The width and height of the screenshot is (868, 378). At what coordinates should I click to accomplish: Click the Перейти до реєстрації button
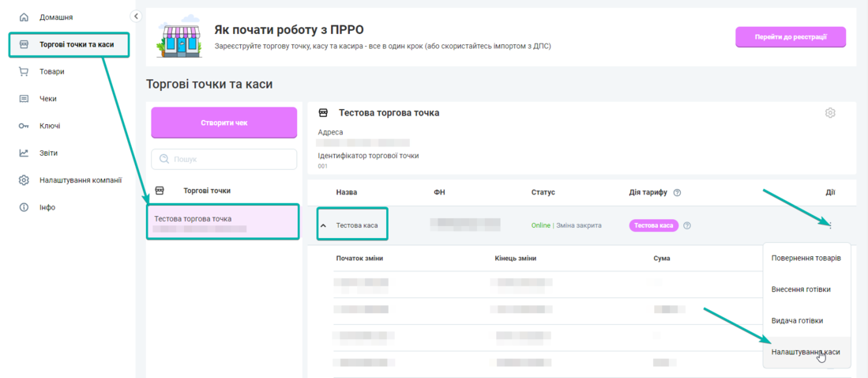click(x=790, y=37)
